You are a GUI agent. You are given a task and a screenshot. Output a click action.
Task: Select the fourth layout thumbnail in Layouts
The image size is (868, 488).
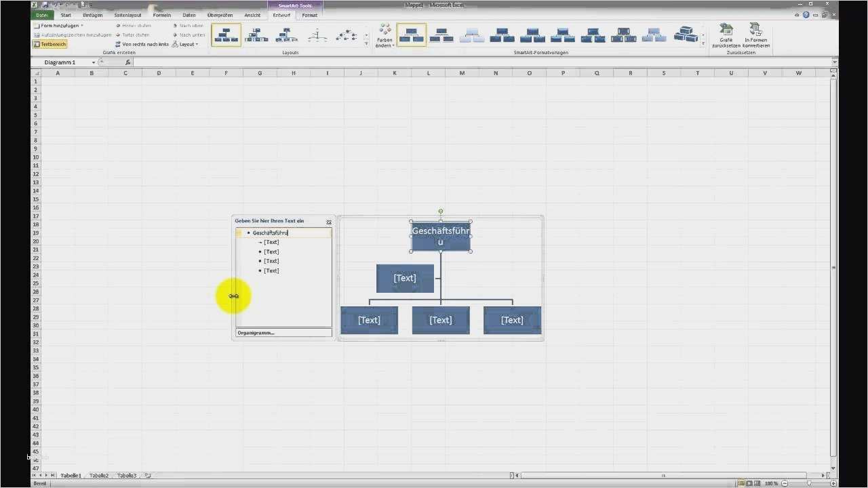coord(317,35)
